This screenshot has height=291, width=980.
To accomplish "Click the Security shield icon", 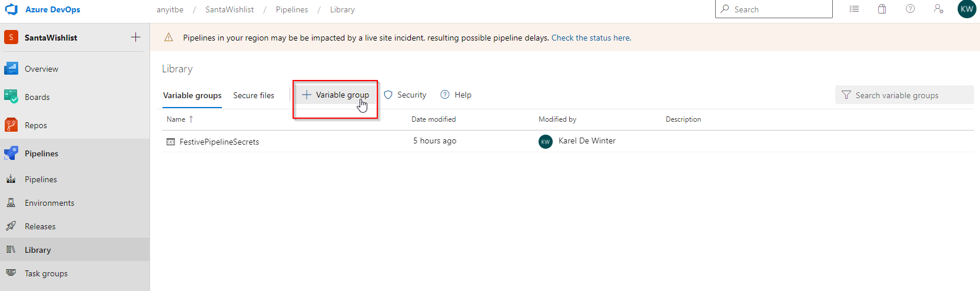I will coord(388,95).
